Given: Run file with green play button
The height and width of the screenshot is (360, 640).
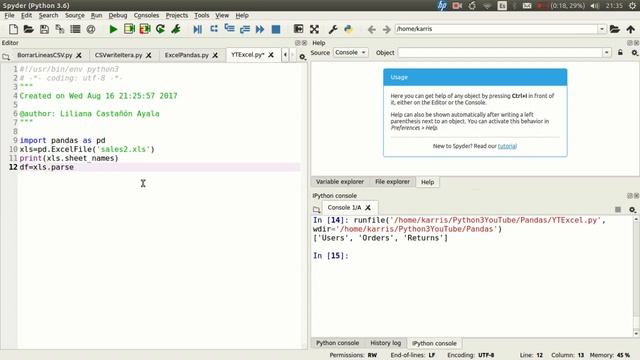Looking at the screenshot, I should pos(113,29).
